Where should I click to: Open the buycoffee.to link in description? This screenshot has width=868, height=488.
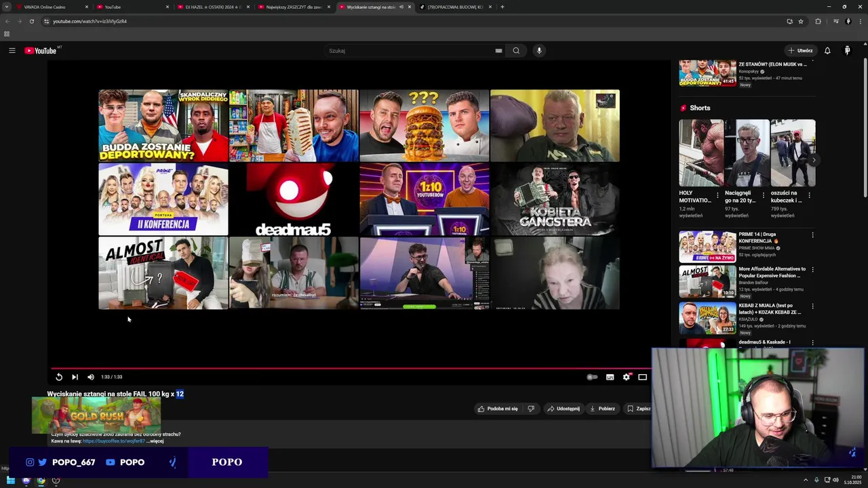click(113, 441)
